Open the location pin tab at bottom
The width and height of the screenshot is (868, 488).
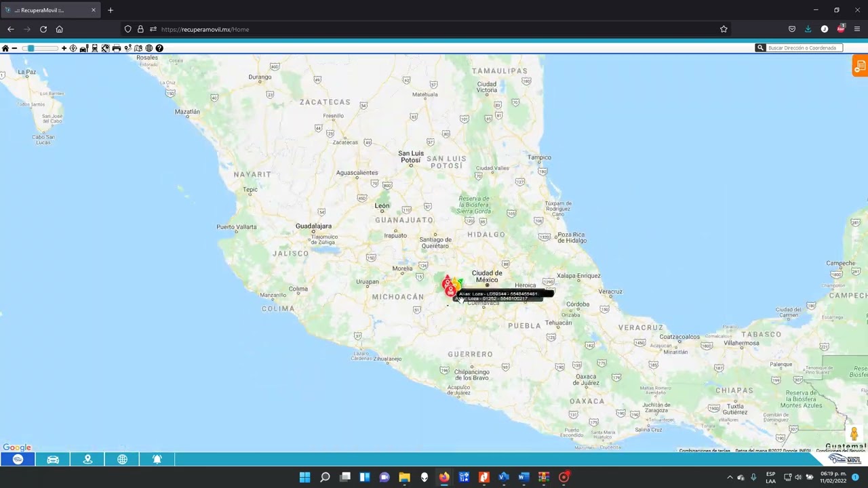[87, 460]
